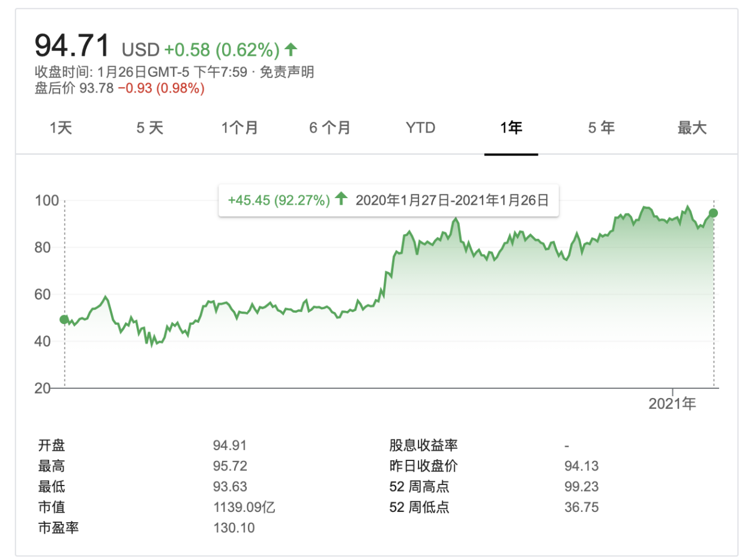
Task: Click the date range text in tooltip
Action: (452, 200)
